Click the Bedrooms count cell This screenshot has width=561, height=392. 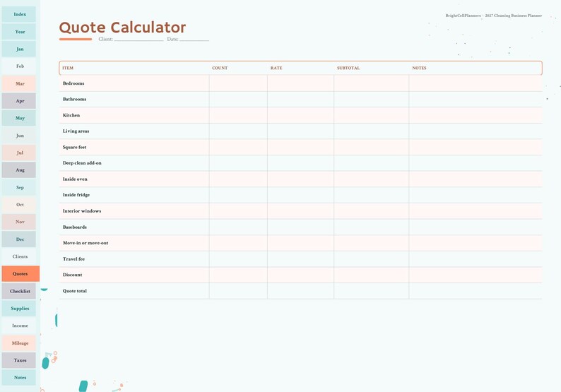point(238,83)
